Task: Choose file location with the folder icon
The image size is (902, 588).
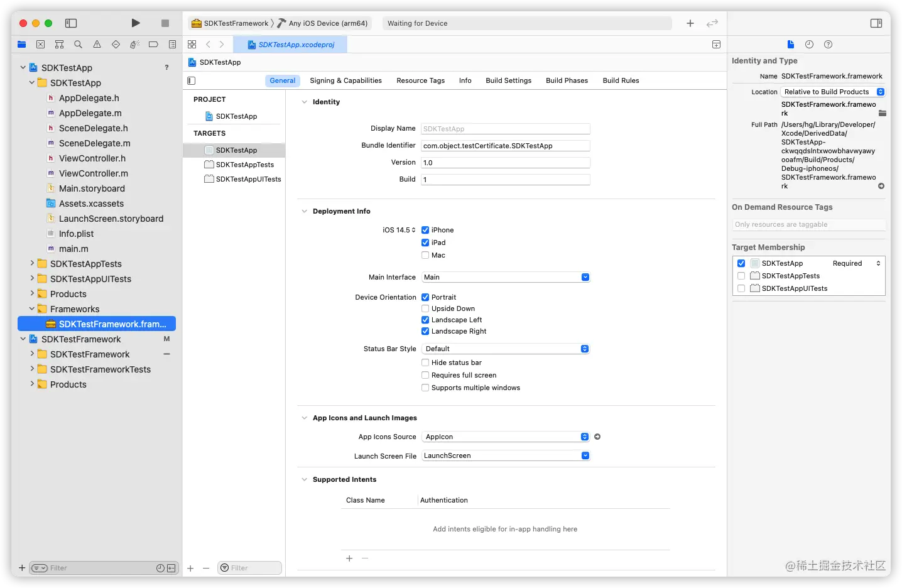Action: [x=883, y=114]
